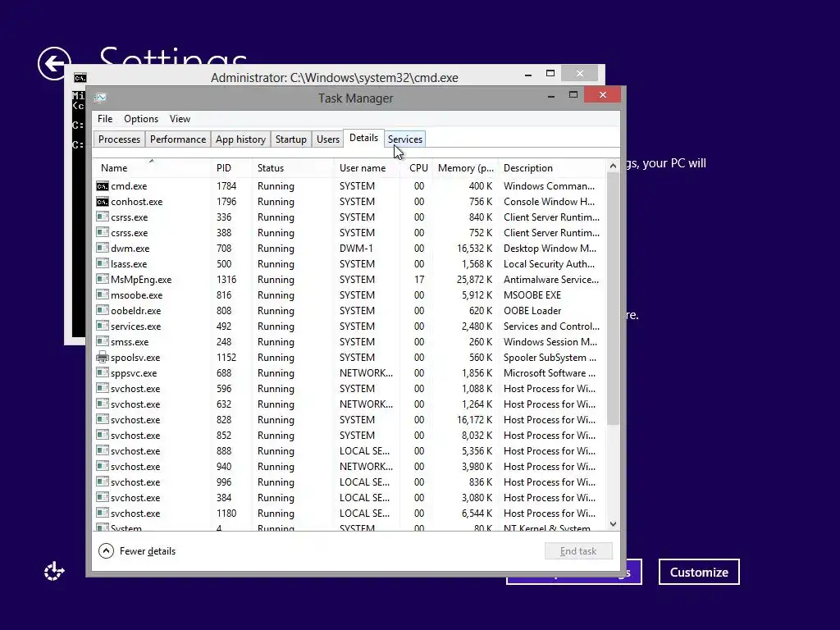Image resolution: width=840 pixels, height=630 pixels.
Task: Click the Spooler SubSystem description
Action: pos(550,358)
